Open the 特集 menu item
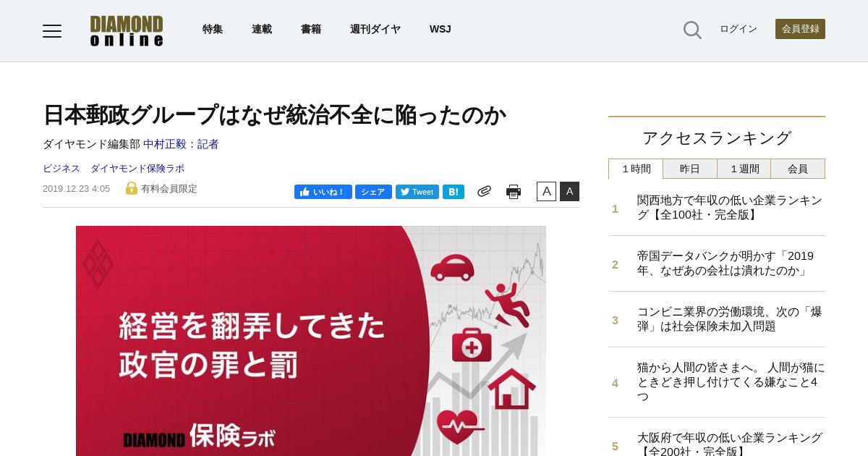The image size is (868, 456). [x=213, y=30]
